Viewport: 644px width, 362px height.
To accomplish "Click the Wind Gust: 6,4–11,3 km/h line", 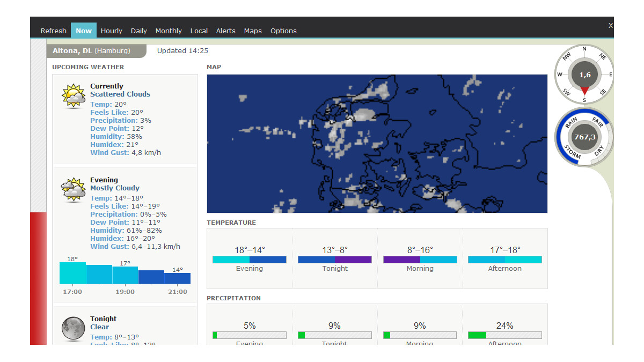I will pos(135,247).
